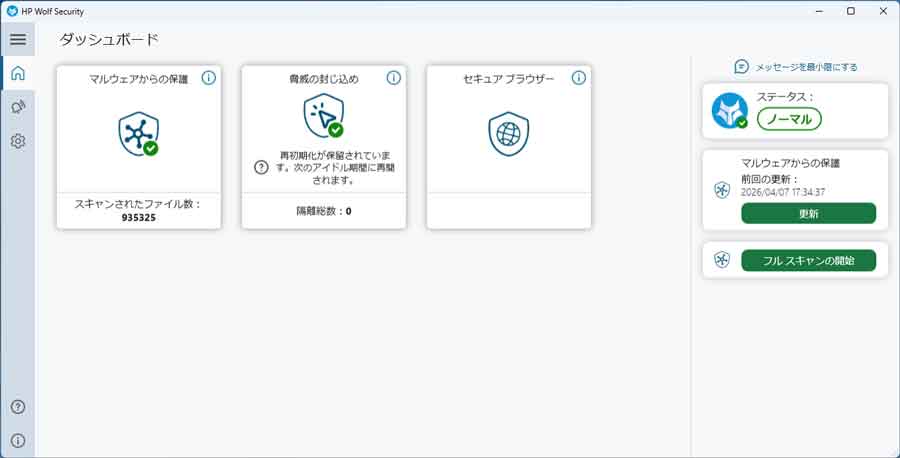Click the threat containment shield icon
Image resolution: width=900 pixels, height=458 pixels.
pos(323,117)
